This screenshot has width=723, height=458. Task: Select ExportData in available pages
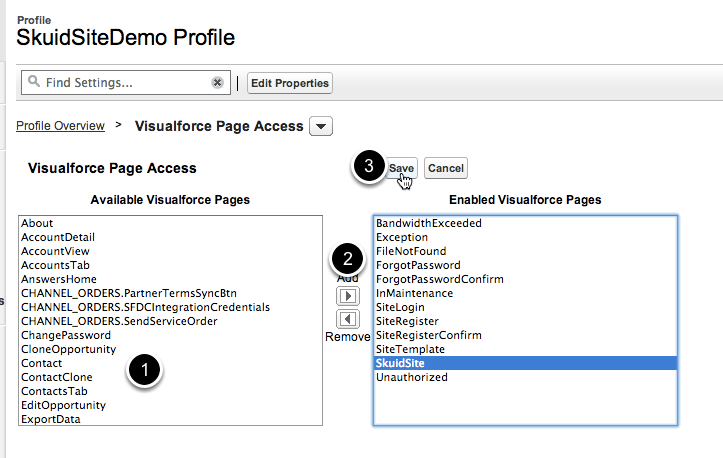point(50,419)
